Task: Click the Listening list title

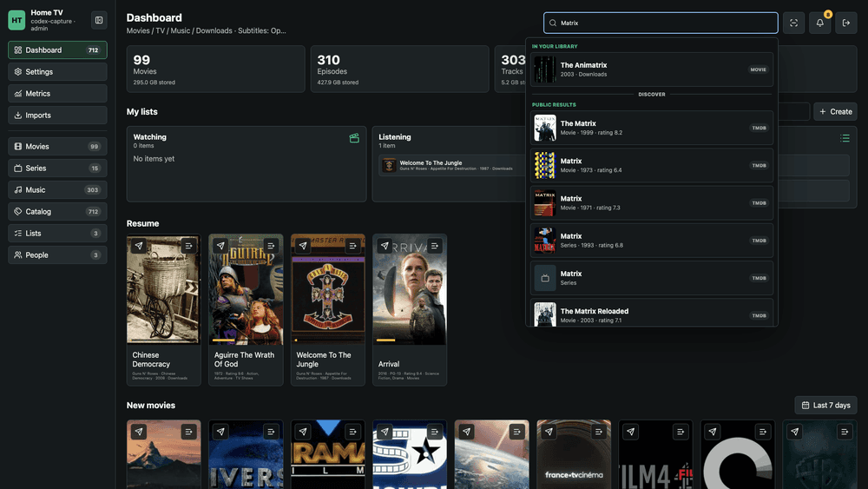Action: [395, 136]
